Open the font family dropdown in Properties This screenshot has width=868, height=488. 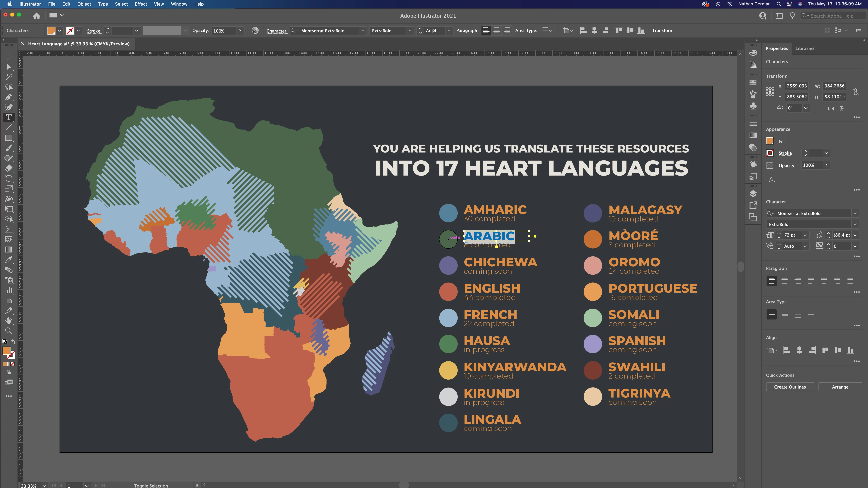point(855,213)
